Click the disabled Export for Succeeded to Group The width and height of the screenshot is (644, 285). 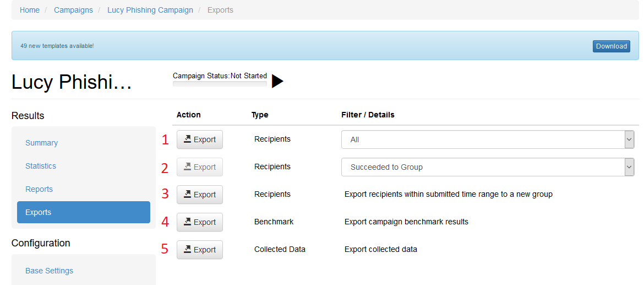200,167
